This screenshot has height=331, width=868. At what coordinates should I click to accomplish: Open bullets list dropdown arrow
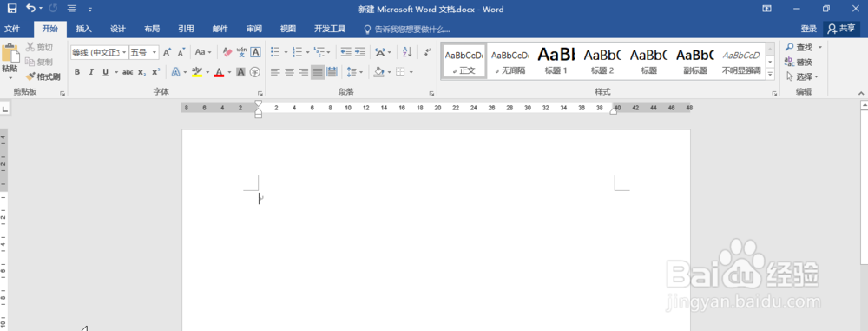(286, 52)
